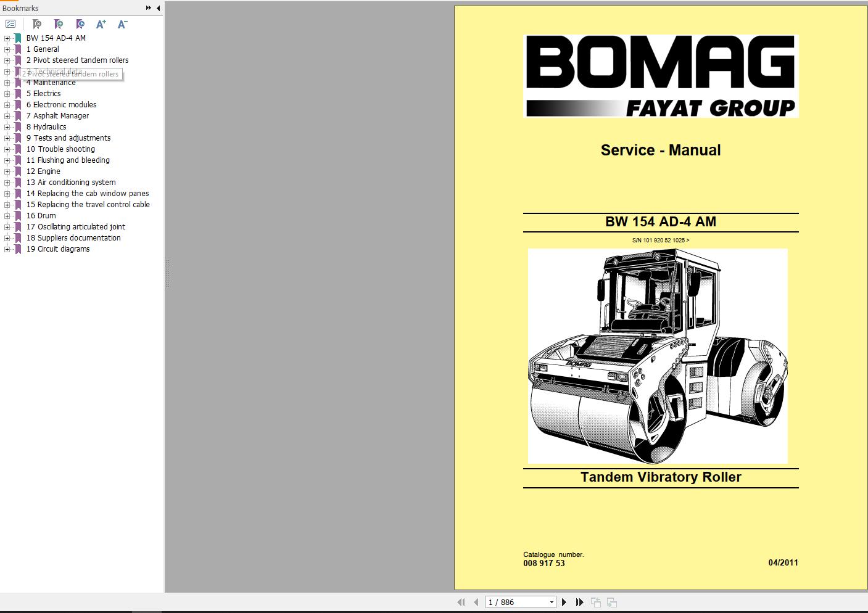The height and width of the screenshot is (613, 868).
Task: Open the 9 Tests and adjustments bookmark
Action: 68,138
